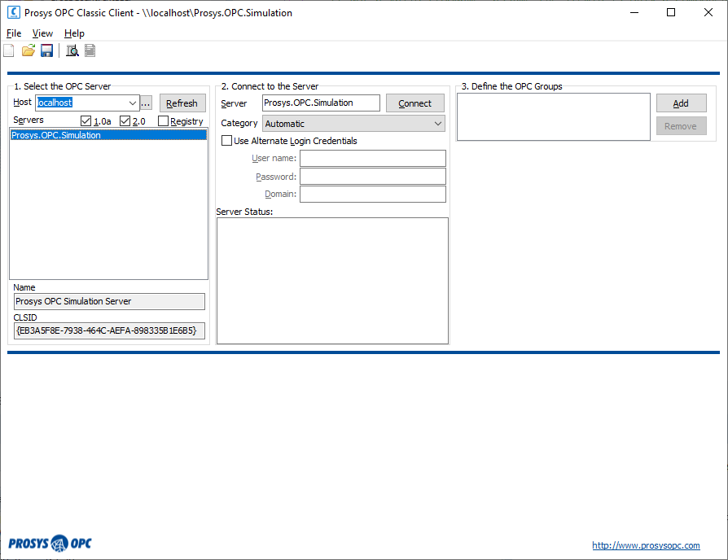Select Prosys.OPC.Simulation in the servers list
The width and height of the screenshot is (728, 560).
108,135
